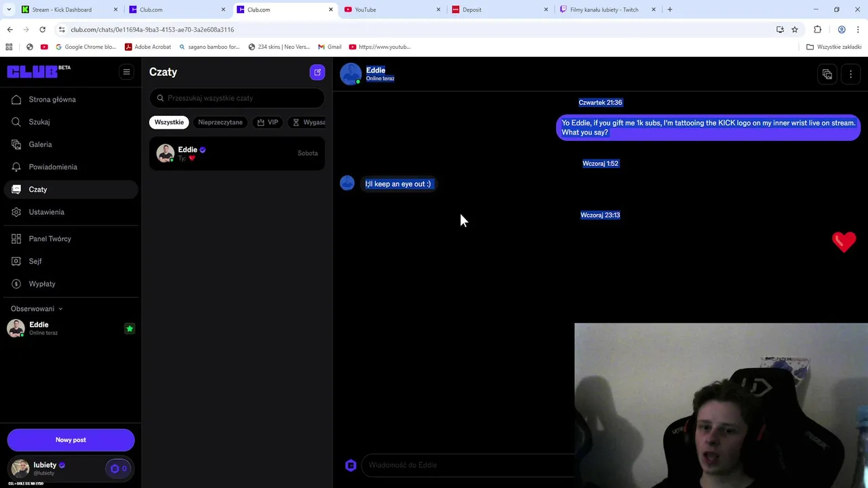Screen dimensions: 868x488
Task: Open browser extensions menu
Action: pos(817,30)
